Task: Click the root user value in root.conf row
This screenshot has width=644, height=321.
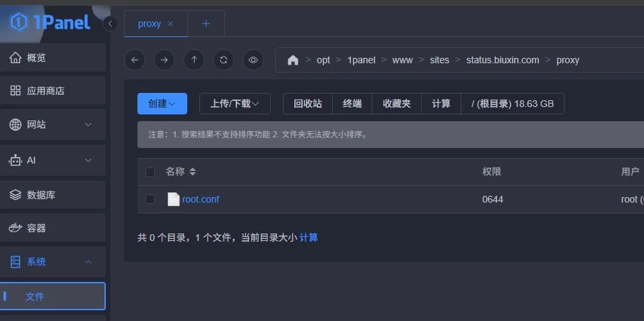Action: tap(632, 199)
